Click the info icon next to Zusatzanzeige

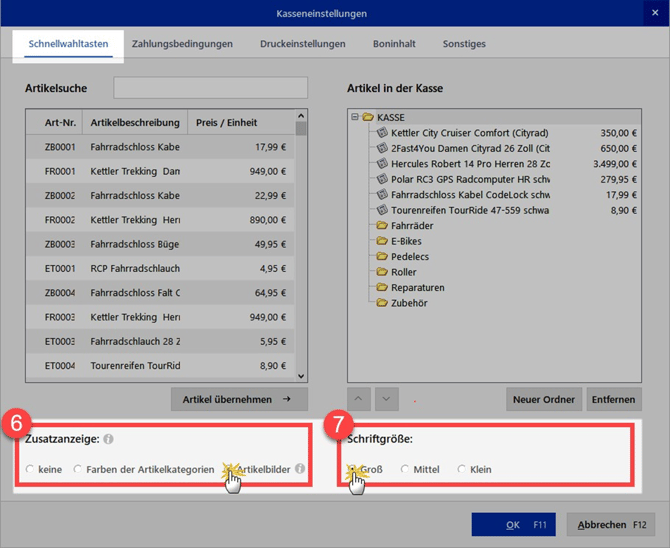pyautogui.click(x=108, y=438)
